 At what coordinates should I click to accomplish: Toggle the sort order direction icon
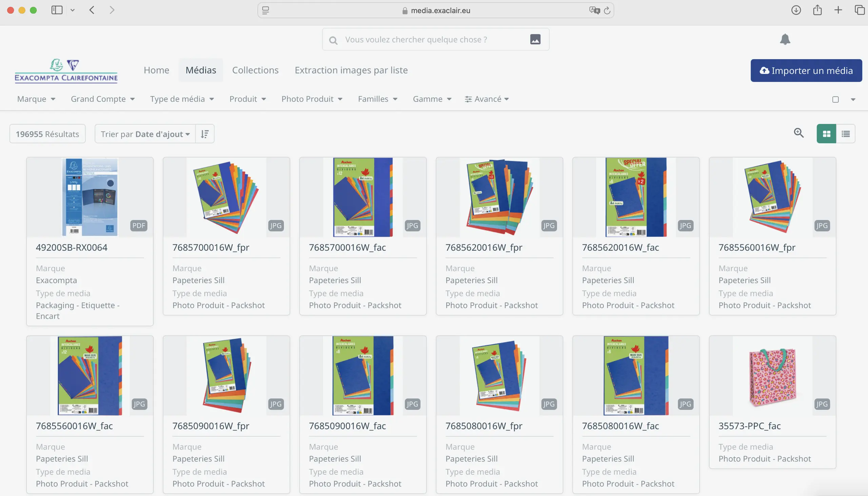204,134
